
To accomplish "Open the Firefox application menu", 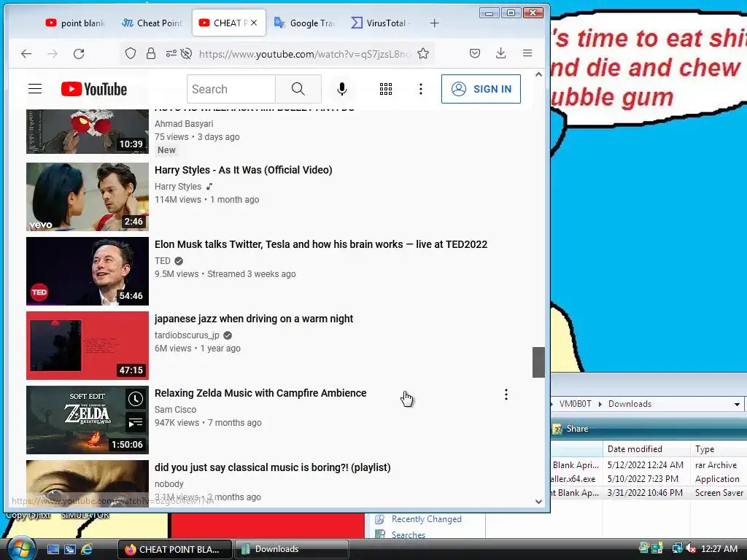I will point(527,53).
